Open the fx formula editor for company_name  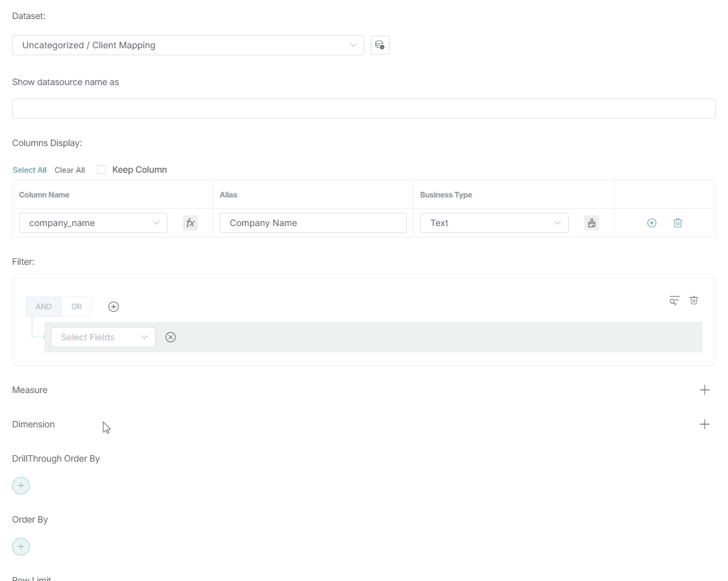click(x=190, y=223)
